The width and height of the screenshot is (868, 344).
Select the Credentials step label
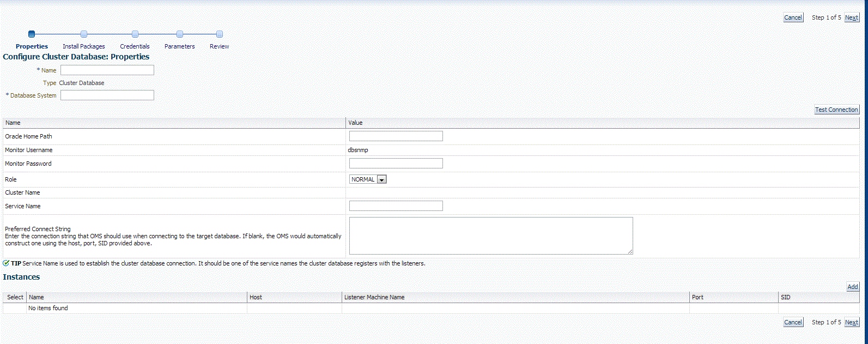pos(135,46)
